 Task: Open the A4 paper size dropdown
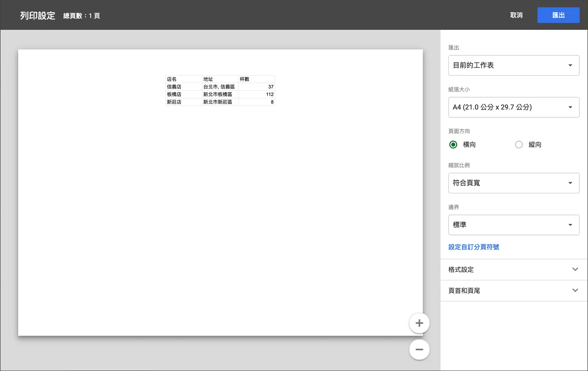click(x=514, y=107)
